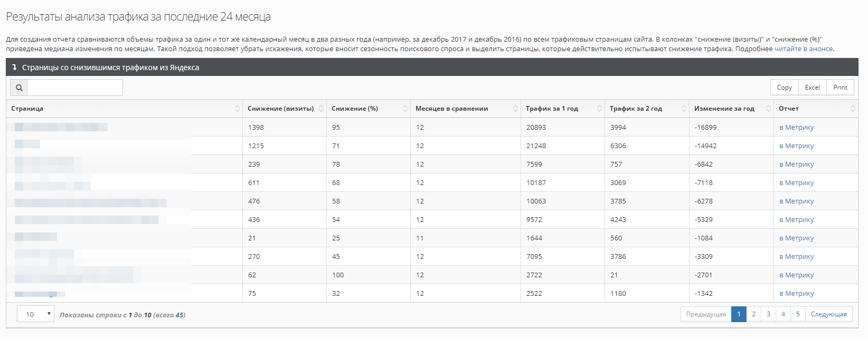The height and width of the screenshot is (339, 868).
Task: Sort by Отчет column arrows
Action: [x=852, y=109]
